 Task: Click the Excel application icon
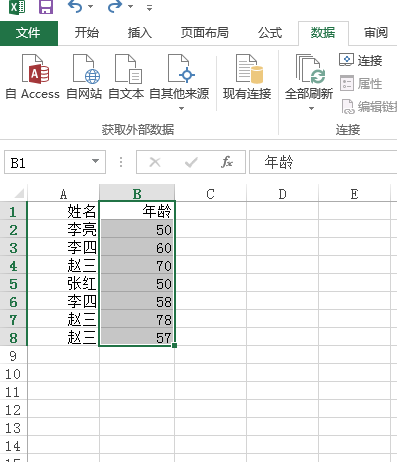click(x=17, y=6)
